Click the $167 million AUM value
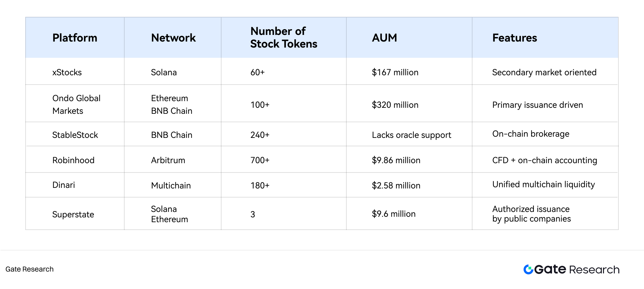Image resolution: width=644 pixels, height=289 pixels. point(395,73)
